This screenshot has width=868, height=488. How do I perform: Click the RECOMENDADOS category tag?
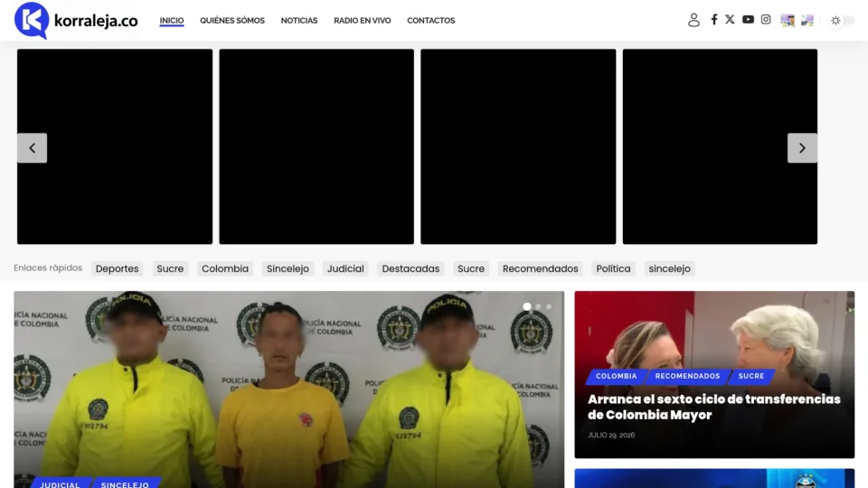pos(687,376)
